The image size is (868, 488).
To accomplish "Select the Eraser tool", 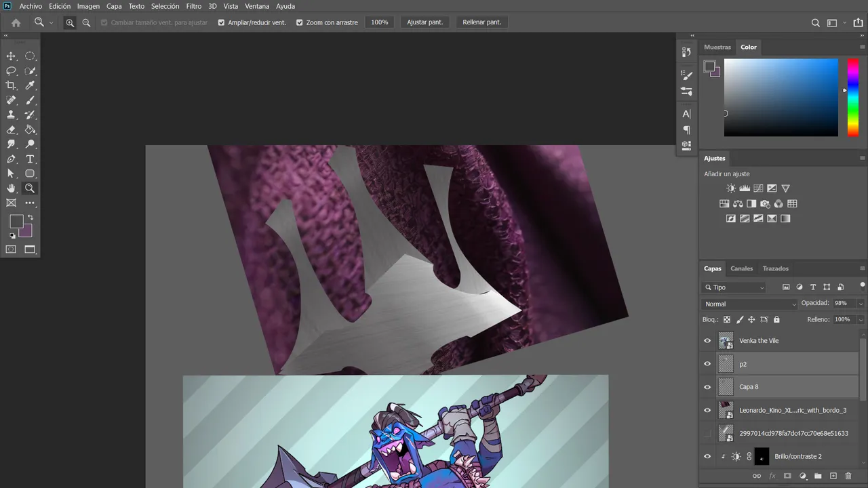I will coord(11,129).
